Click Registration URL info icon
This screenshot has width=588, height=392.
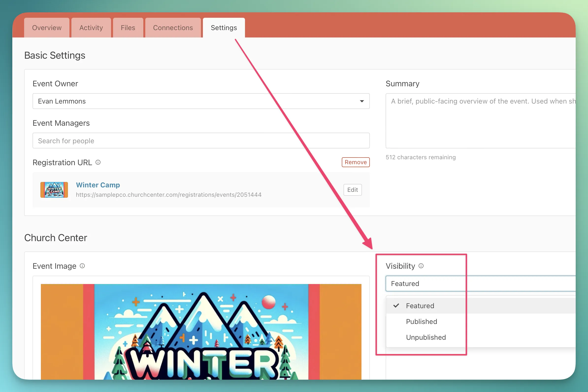tap(98, 162)
